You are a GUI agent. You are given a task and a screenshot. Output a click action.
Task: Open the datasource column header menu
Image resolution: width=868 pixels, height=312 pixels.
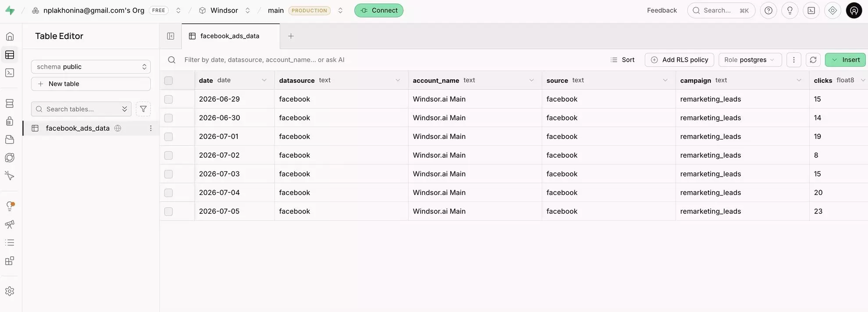(x=398, y=80)
